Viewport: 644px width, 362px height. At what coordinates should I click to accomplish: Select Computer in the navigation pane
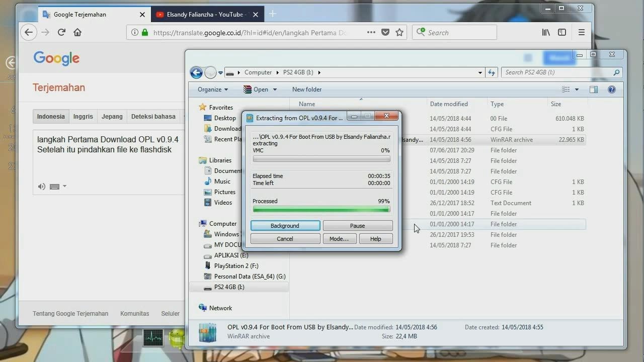(223, 224)
